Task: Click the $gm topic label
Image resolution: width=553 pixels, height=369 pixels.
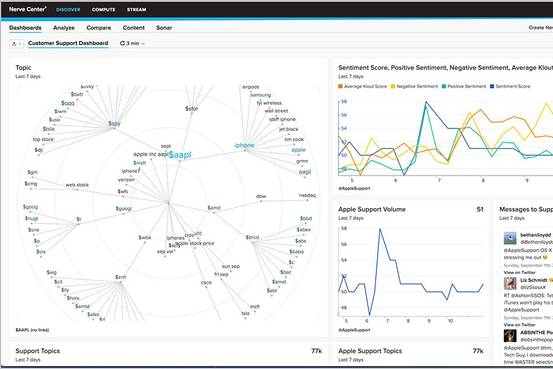Action: coord(32,172)
